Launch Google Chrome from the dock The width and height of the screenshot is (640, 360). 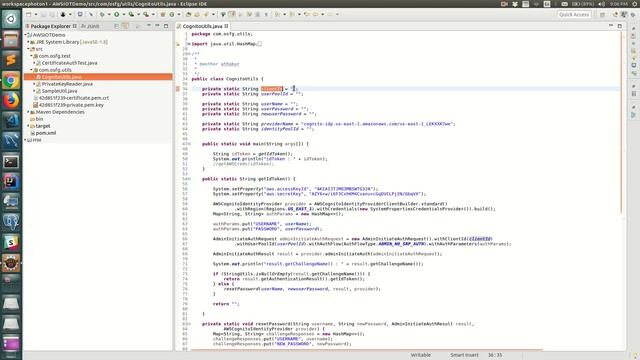pyautogui.click(x=11, y=80)
